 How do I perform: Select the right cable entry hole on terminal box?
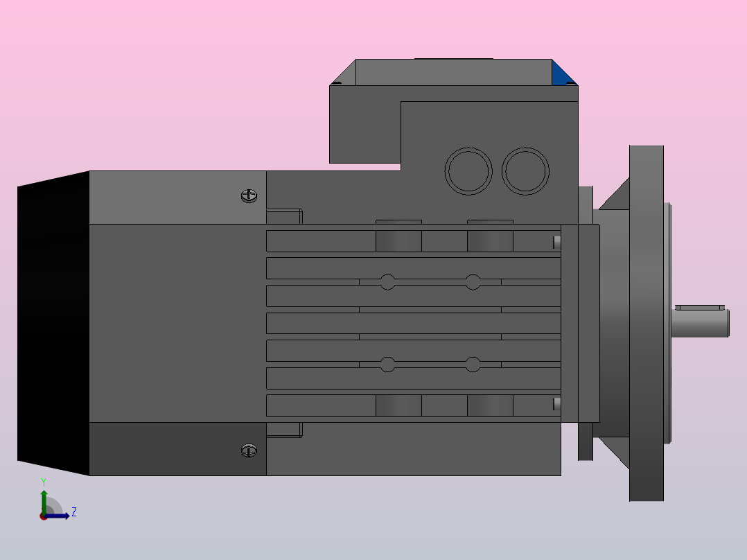click(x=525, y=171)
